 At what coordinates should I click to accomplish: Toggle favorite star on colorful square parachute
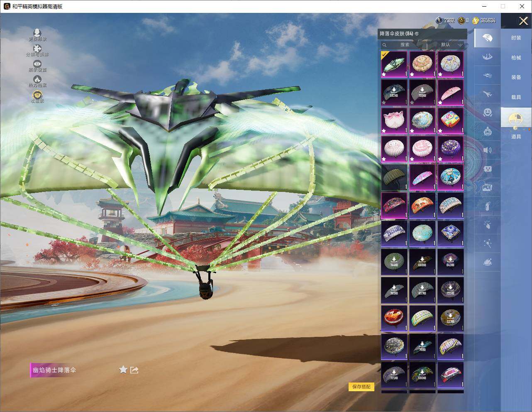(441, 131)
